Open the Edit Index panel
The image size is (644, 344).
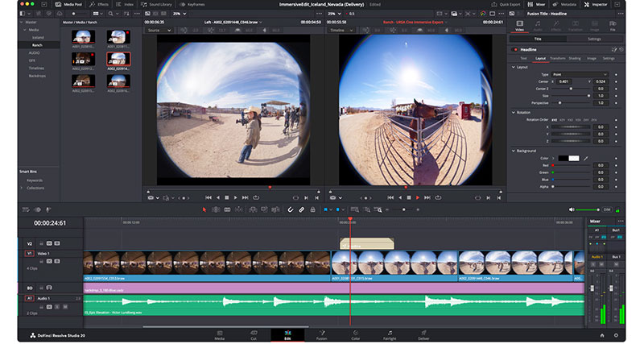pos(125,4)
